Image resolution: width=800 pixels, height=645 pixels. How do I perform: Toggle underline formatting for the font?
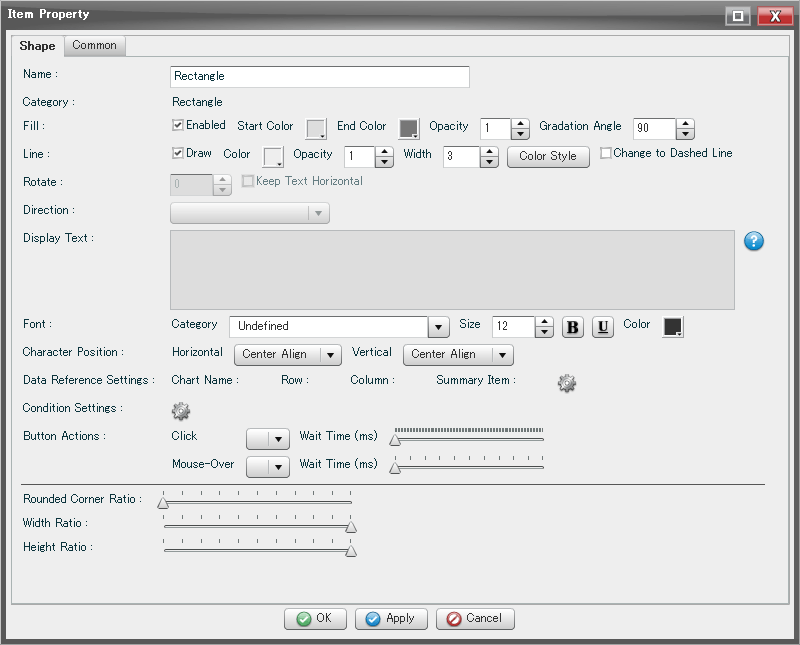tap(601, 327)
